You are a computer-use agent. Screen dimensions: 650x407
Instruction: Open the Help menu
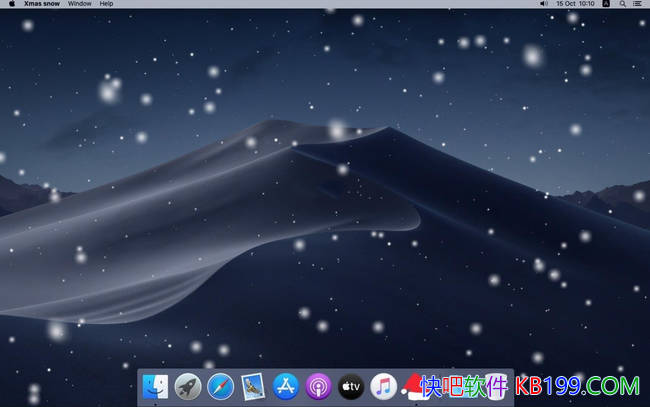coord(106,4)
